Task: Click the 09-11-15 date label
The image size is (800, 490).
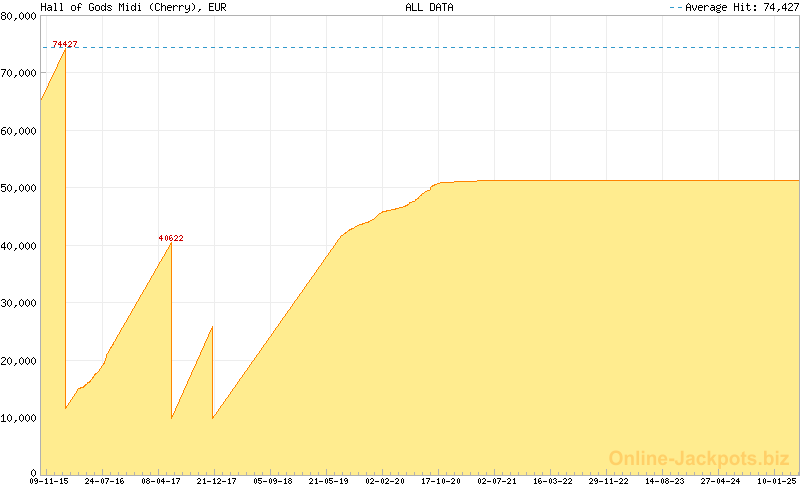Action: coord(48,481)
